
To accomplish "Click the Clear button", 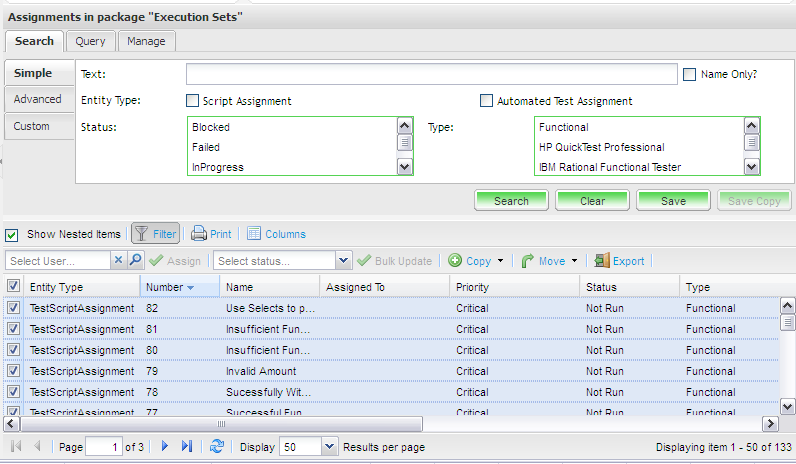I will coord(592,201).
